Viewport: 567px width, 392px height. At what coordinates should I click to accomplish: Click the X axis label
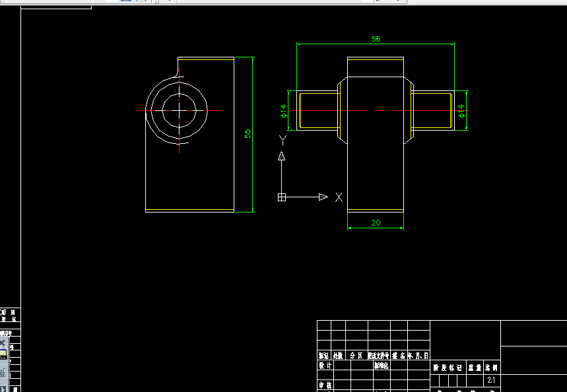[x=339, y=197]
